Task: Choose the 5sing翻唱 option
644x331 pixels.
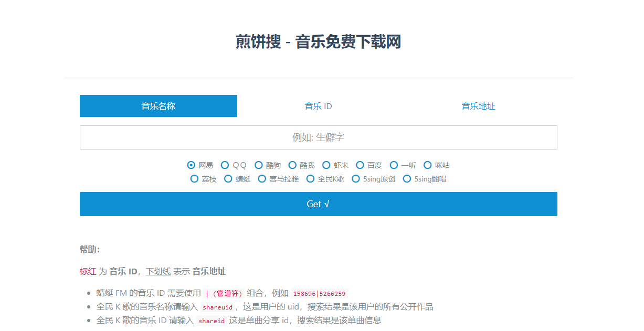Action: (407, 179)
